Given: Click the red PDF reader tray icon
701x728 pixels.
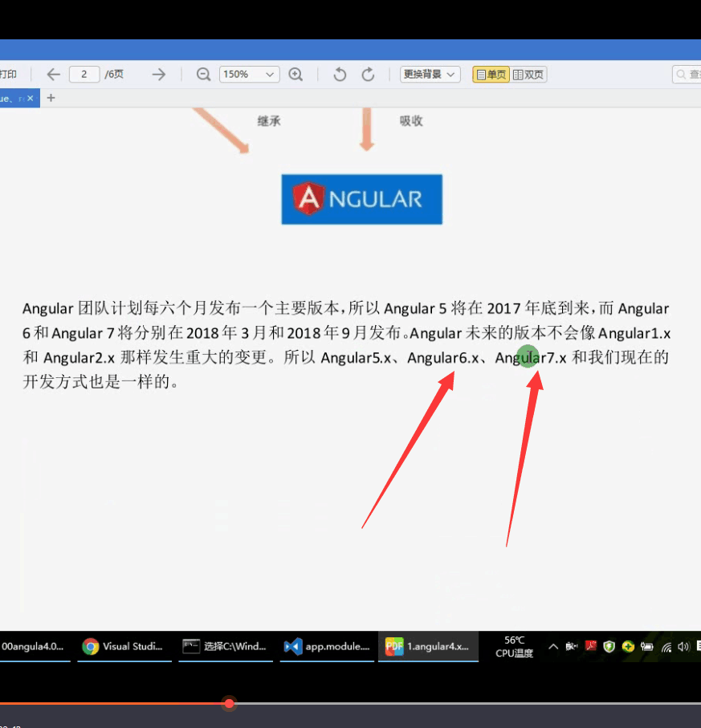Looking at the screenshot, I should pos(590,646).
